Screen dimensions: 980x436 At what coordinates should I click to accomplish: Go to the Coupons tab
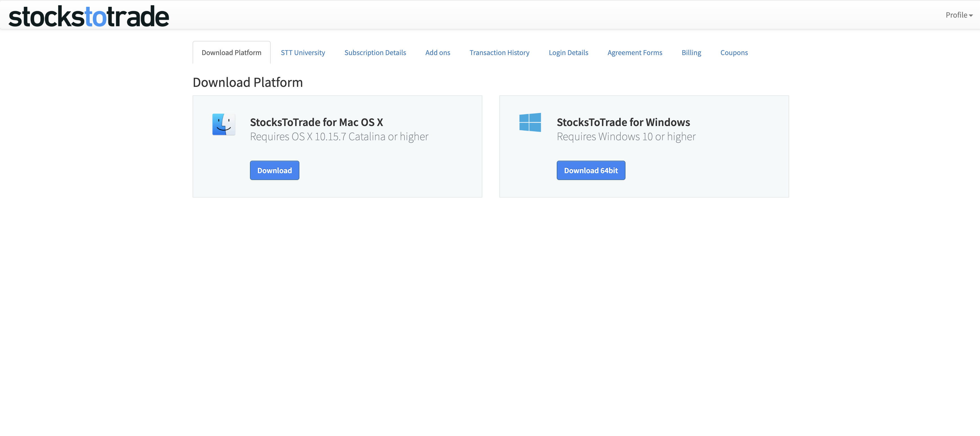(734, 53)
